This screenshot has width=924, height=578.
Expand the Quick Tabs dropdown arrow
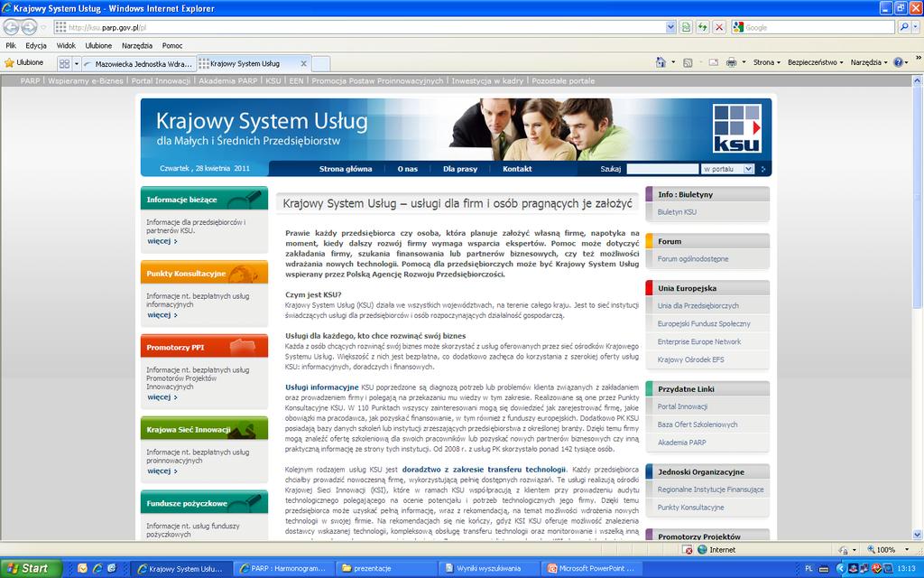click(x=77, y=63)
